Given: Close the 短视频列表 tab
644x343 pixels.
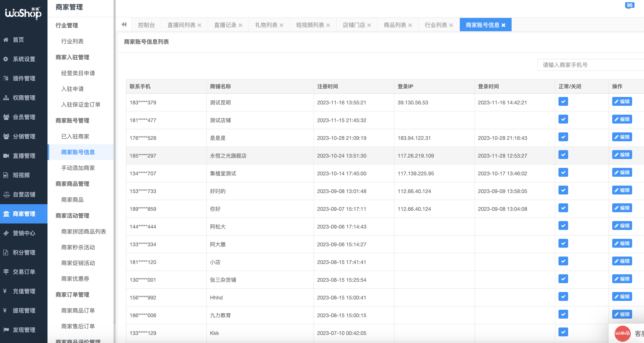Looking at the screenshot, I should click(x=328, y=25).
